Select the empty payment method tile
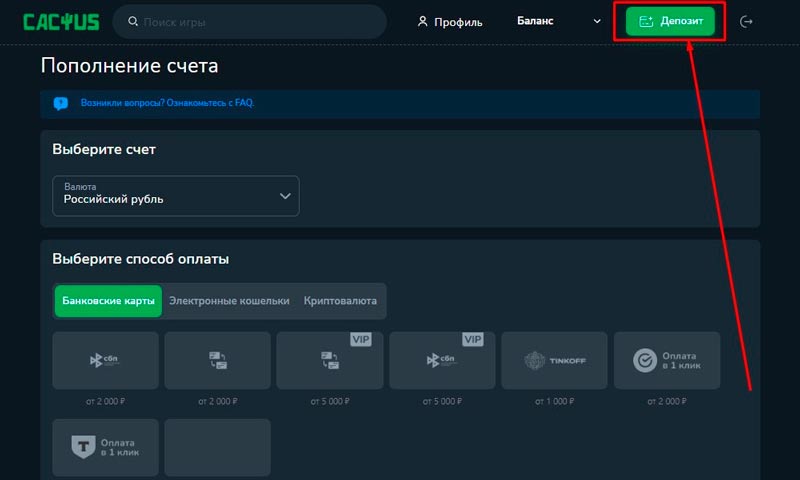The height and width of the screenshot is (480, 800). [217, 447]
